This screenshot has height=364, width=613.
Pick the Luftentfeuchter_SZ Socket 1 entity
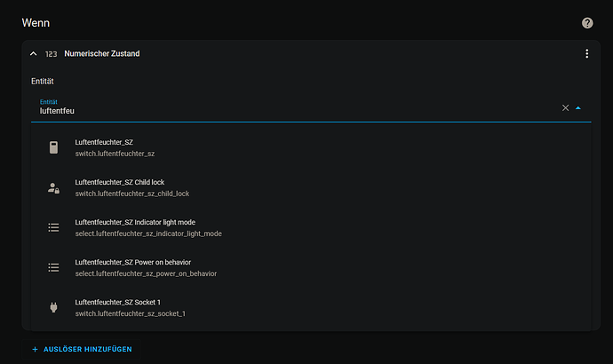pos(311,308)
